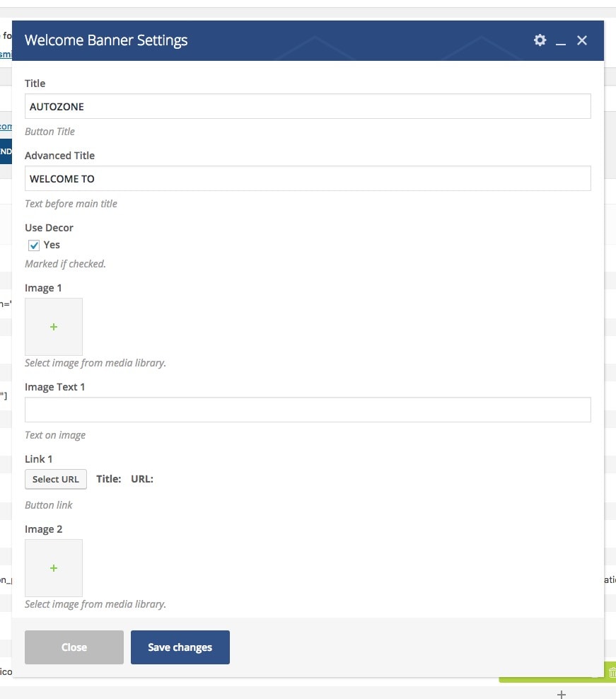Click the gray Close button
616x699 pixels.
[74, 647]
